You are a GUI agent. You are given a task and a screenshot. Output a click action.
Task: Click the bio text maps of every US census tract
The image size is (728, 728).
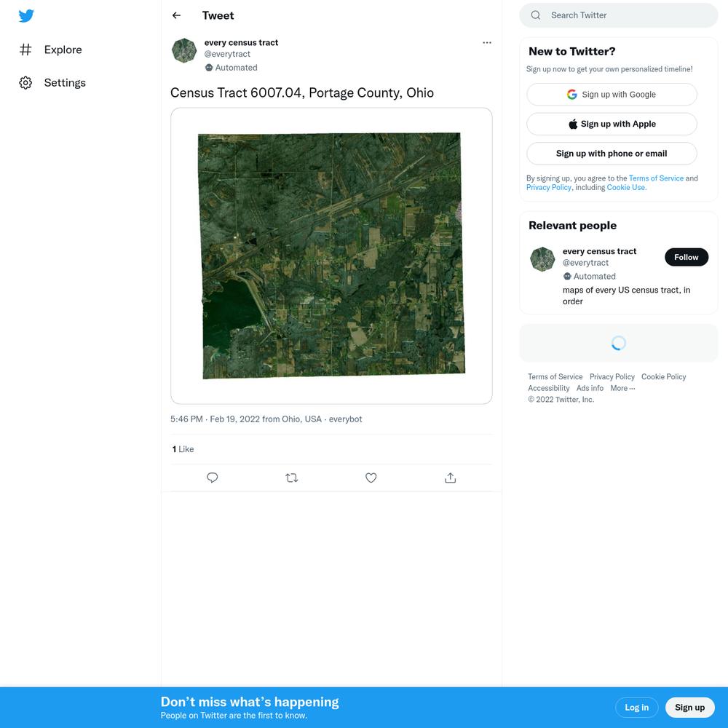(x=626, y=296)
